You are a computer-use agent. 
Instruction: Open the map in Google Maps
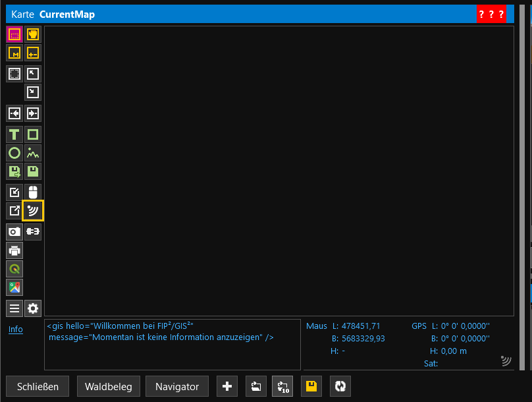coord(14,287)
